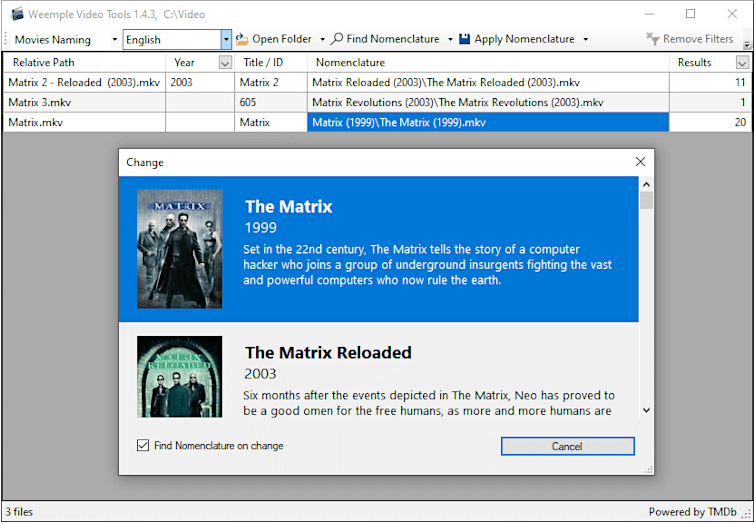Click the 605 ID cell

tap(271, 102)
